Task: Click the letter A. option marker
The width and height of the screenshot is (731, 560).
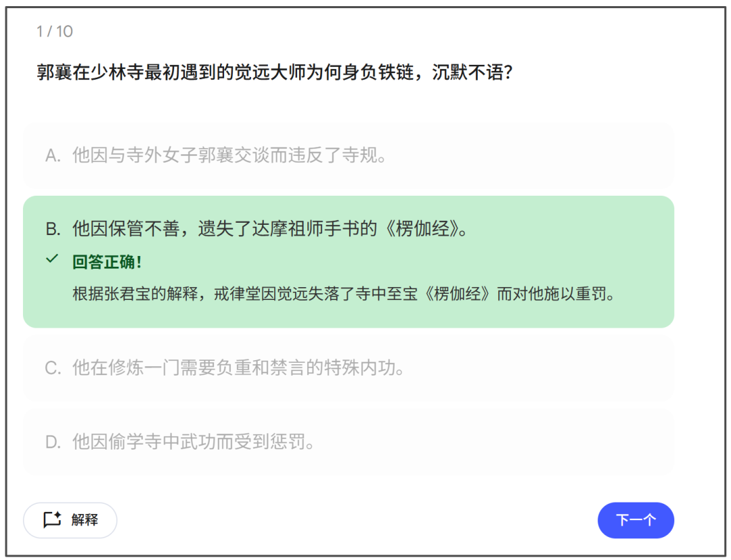Action: tap(53, 156)
